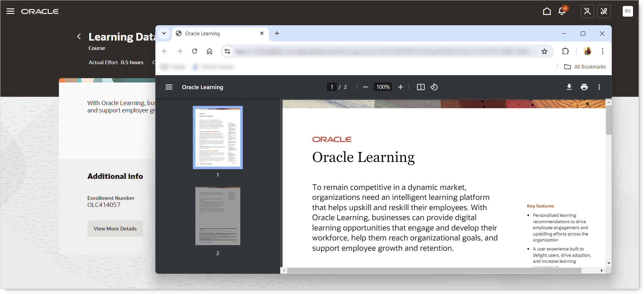Viewport: 644px width, 294px height.
Task: Click Chrome back navigation arrow
Action: [164, 51]
